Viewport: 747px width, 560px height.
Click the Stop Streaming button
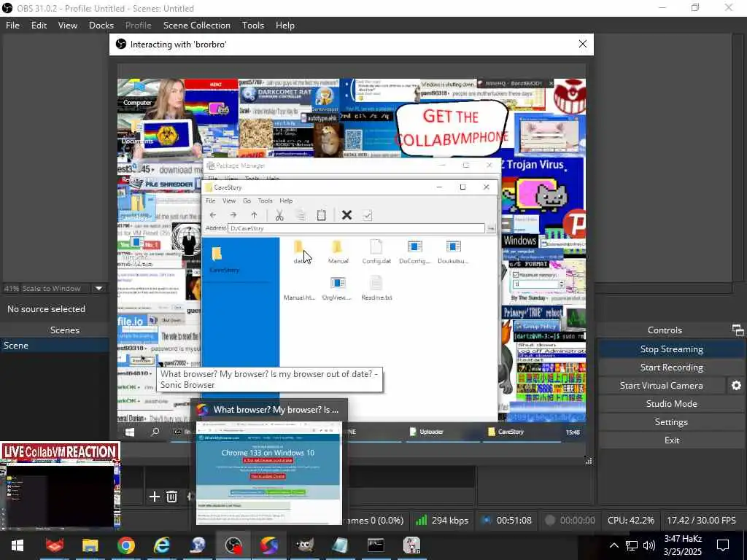click(x=671, y=349)
